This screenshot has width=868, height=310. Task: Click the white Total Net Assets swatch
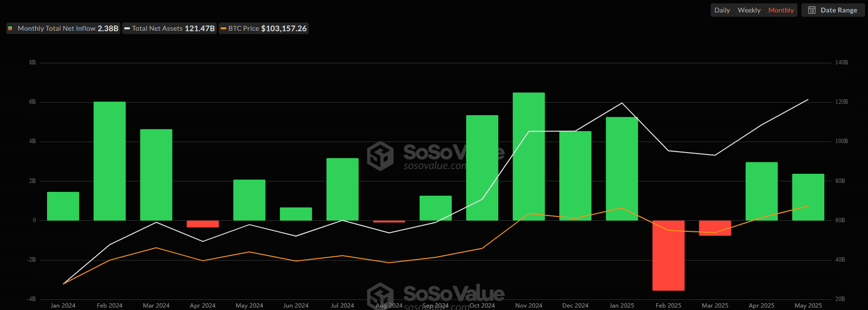(127, 29)
